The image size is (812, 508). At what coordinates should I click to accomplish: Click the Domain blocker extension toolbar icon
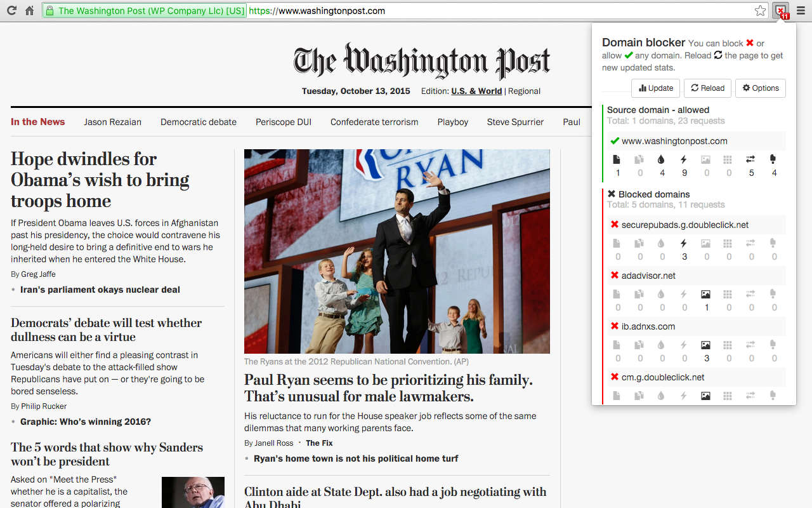click(781, 11)
